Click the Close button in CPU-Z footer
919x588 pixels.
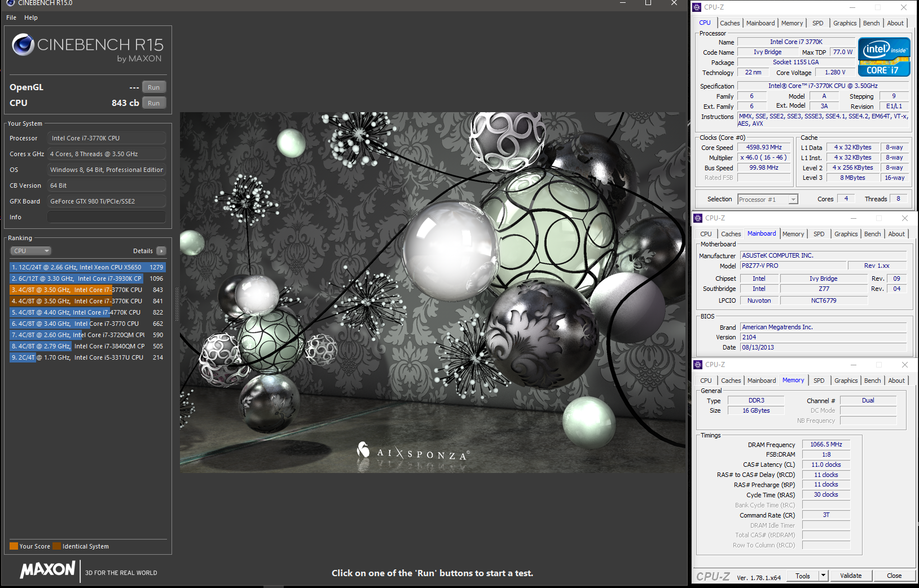(x=894, y=576)
